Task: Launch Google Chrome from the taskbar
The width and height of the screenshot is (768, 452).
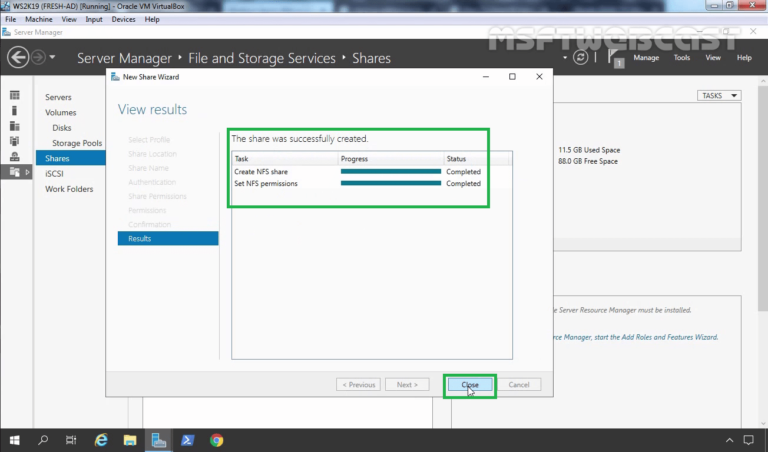Action: [216, 440]
